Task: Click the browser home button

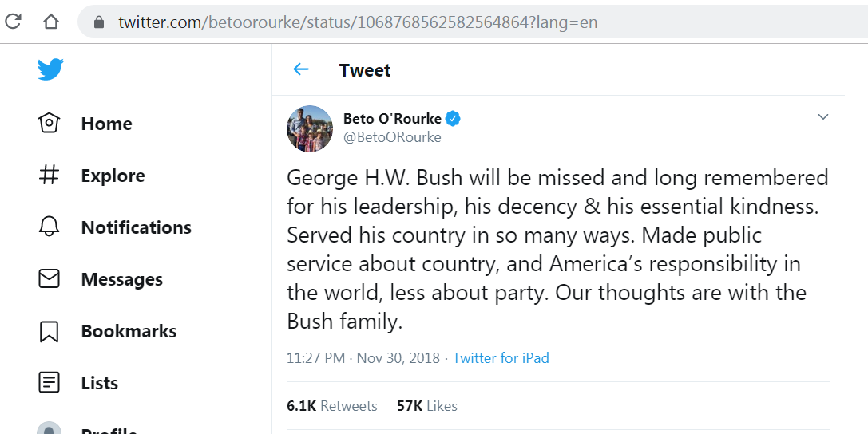Action: click(x=51, y=22)
